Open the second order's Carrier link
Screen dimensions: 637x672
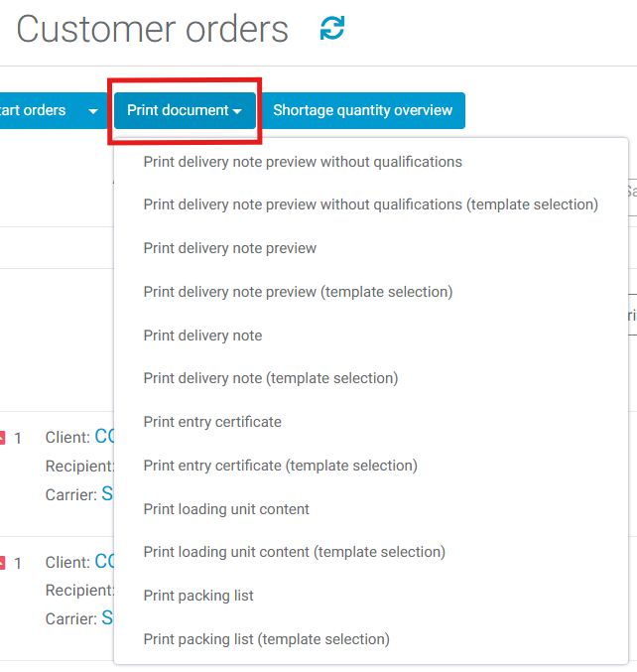coord(107,618)
